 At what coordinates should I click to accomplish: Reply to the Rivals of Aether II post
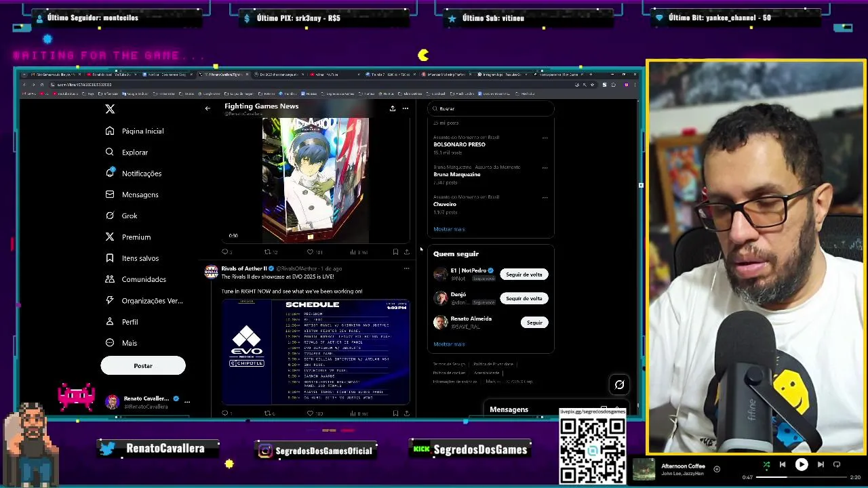click(x=226, y=413)
